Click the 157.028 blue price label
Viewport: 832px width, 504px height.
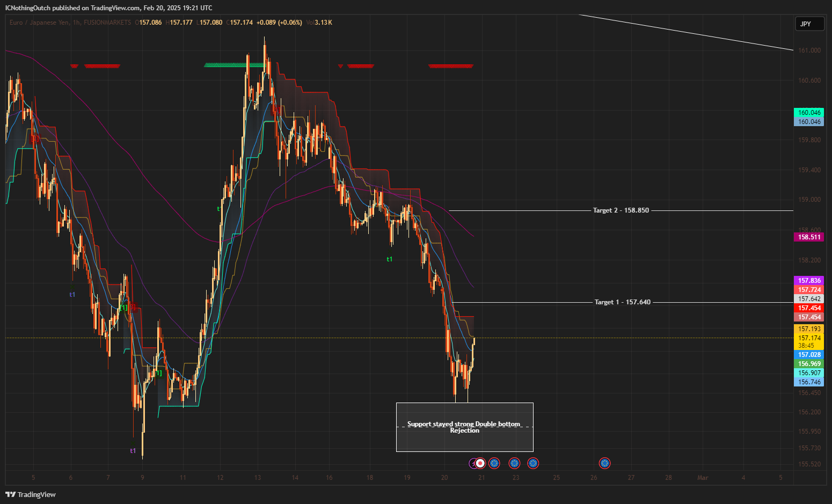[809, 355]
